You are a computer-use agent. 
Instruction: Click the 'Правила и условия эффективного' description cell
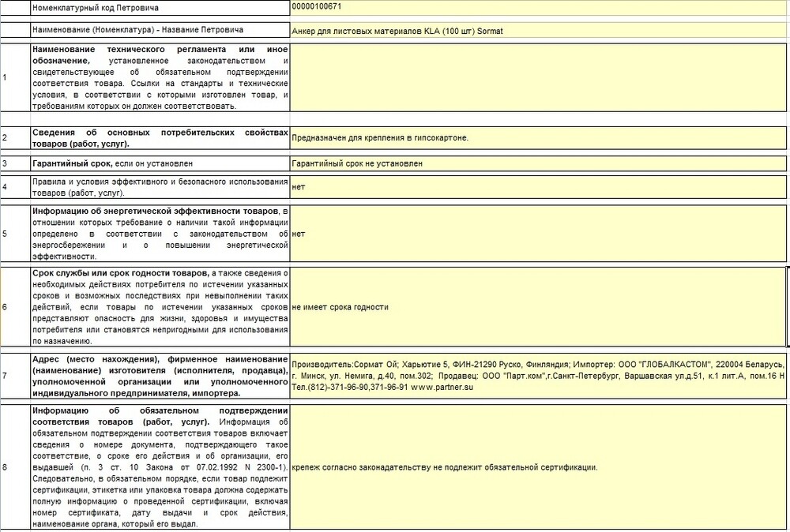click(x=160, y=187)
